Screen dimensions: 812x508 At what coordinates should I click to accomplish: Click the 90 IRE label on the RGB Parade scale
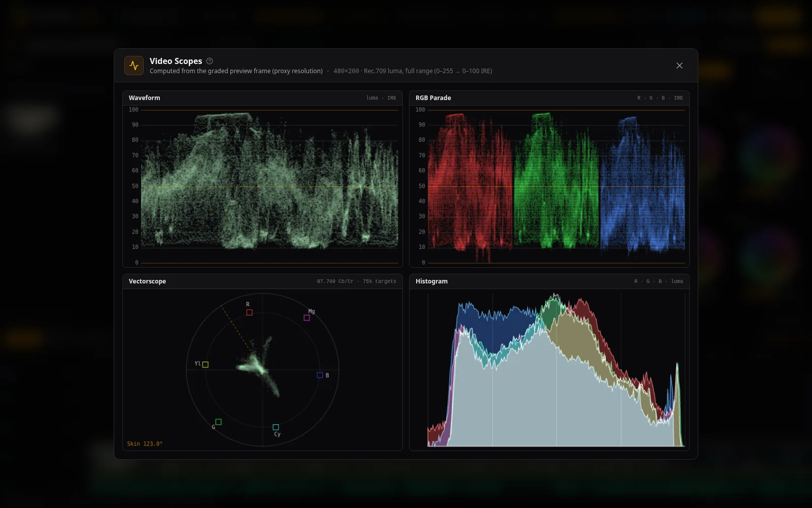pyautogui.click(x=422, y=125)
